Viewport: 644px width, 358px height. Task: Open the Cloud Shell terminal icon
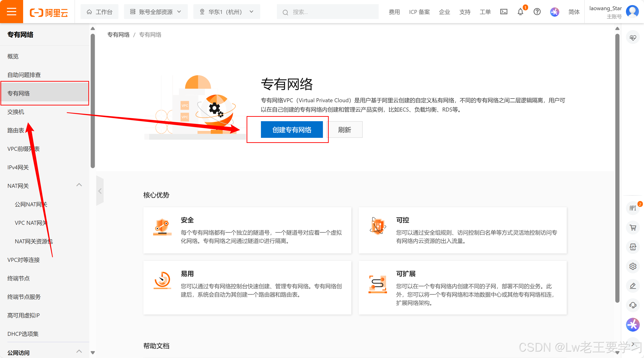(504, 12)
